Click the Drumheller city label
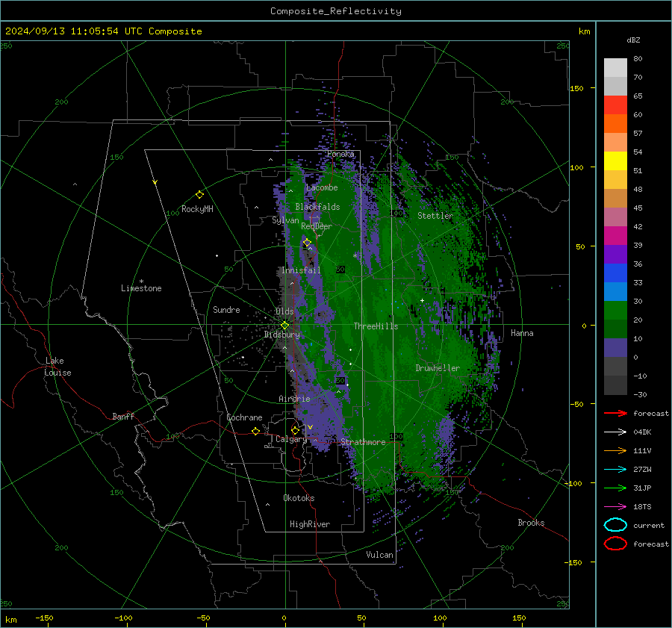 tap(438, 368)
